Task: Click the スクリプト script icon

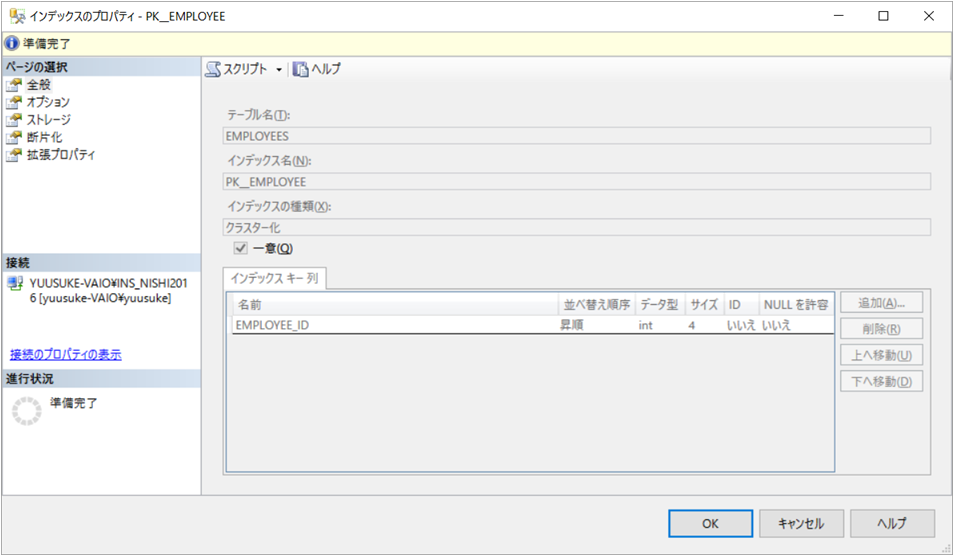Action: click(213, 69)
